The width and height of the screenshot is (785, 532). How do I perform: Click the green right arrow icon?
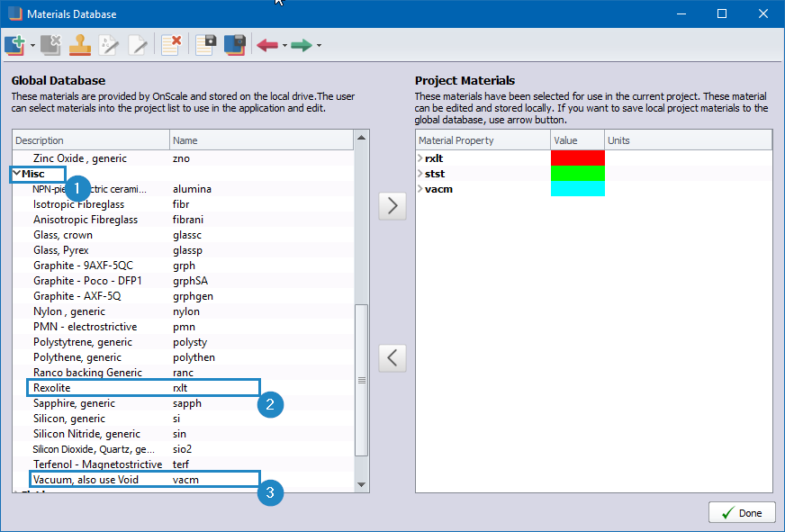pyautogui.click(x=302, y=46)
